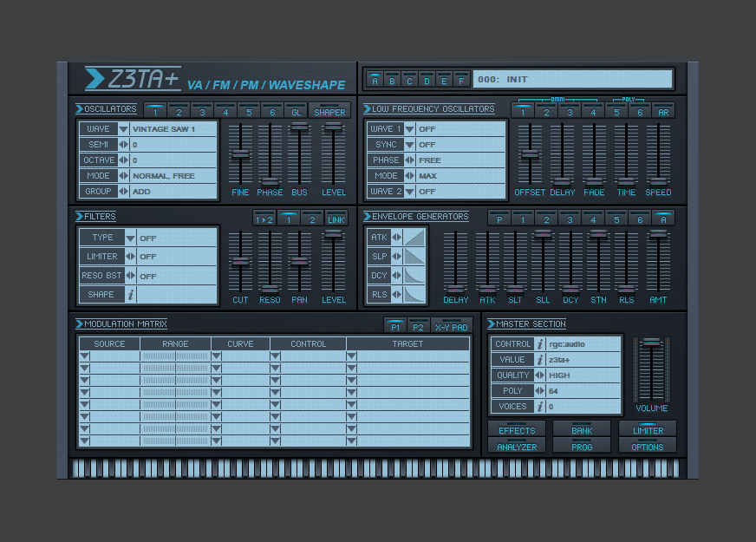The width and height of the screenshot is (756, 542).
Task: Open the filter TYPE dropdown
Action: pyautogui.click(x=130, y=238)
